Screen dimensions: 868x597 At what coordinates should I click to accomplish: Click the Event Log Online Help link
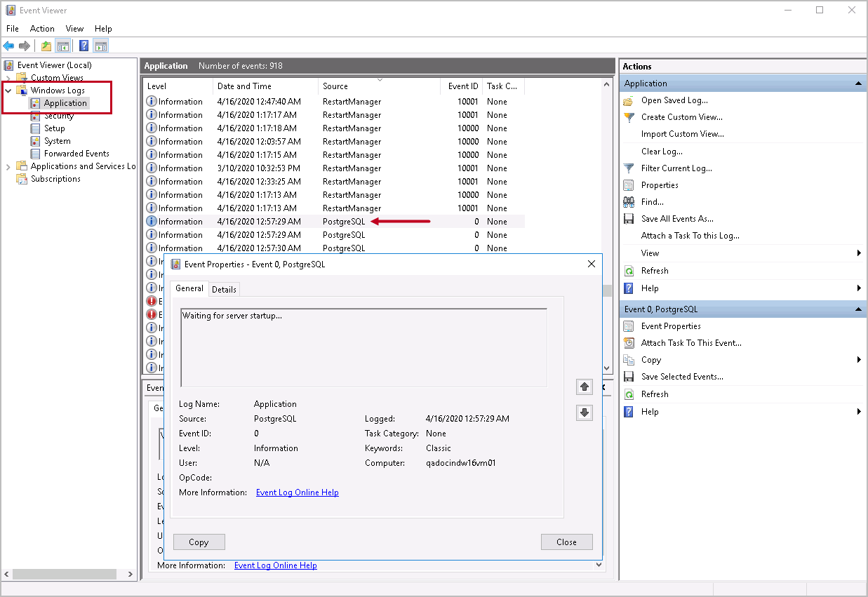[x=297, y=492]
